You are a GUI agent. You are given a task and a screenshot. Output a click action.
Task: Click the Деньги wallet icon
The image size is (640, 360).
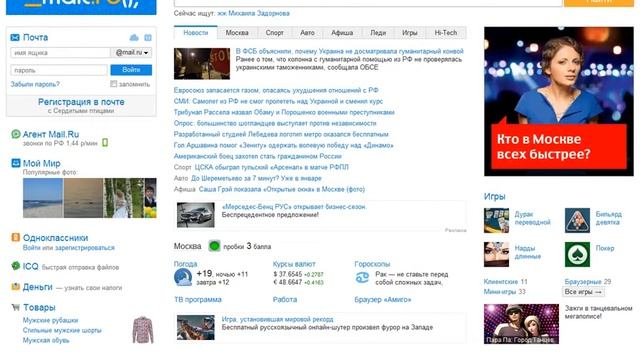[x=16, y=287]
